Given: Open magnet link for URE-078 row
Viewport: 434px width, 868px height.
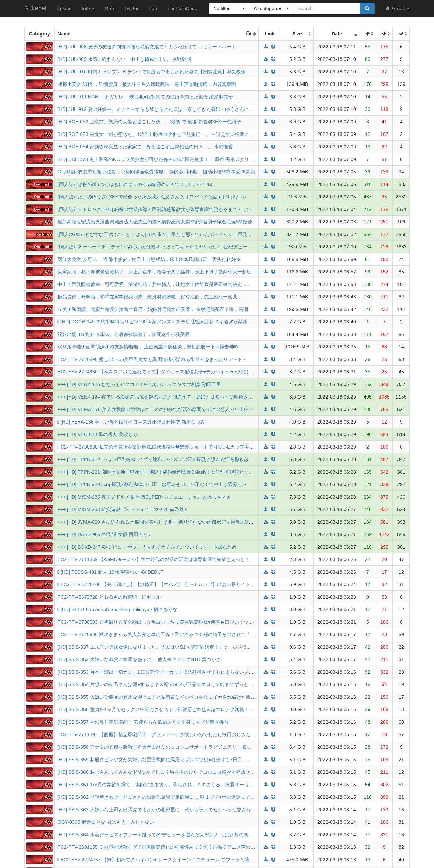Looking at the screenshot, I should (x=273, y=159).
